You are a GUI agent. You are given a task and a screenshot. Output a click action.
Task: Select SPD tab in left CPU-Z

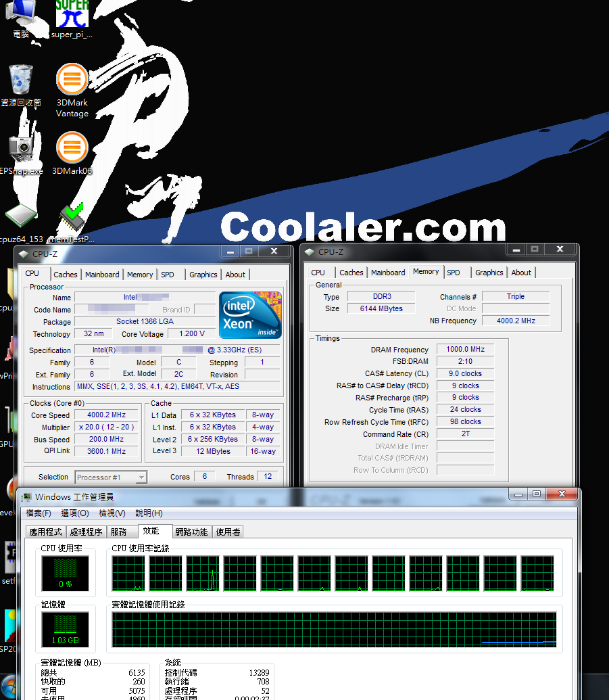tap(168, 275)
